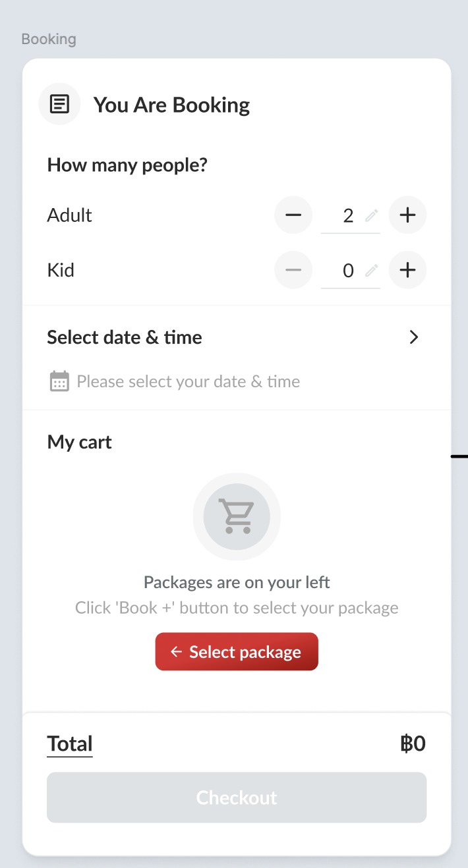This screenshot has height=868, width=468.
Task: Expand date & time chevron arrow
Action: (x=414, y=337)
